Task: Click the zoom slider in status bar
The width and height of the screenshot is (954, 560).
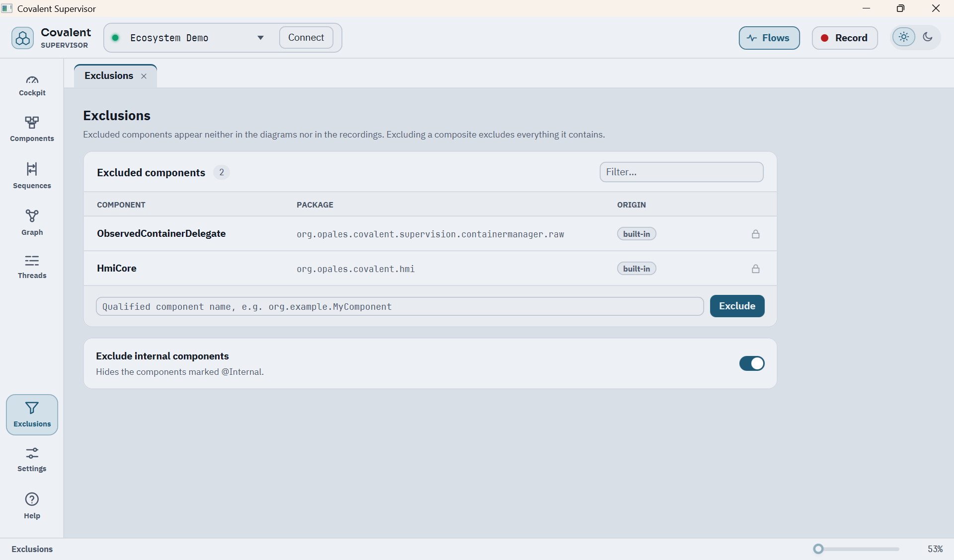Action: (x=856, y=549)
